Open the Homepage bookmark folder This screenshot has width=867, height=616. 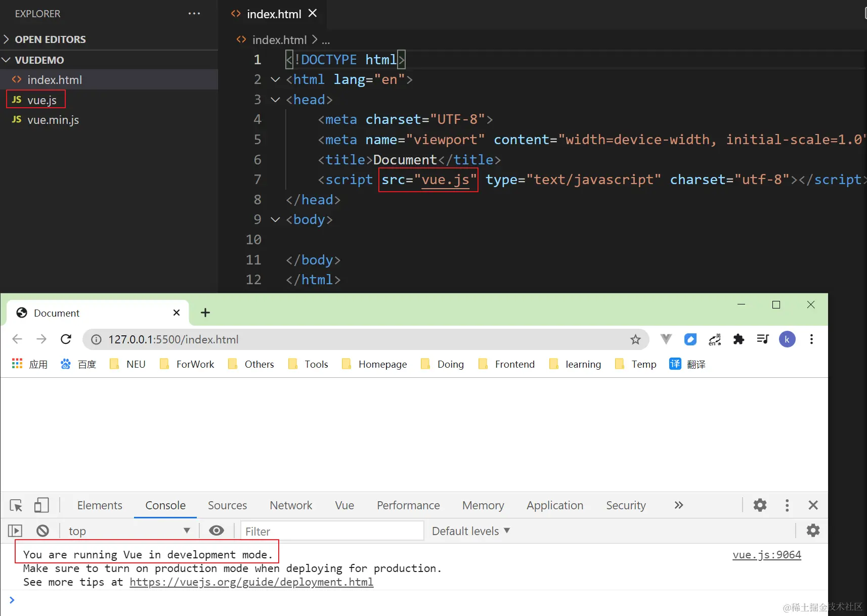[374, 364]
